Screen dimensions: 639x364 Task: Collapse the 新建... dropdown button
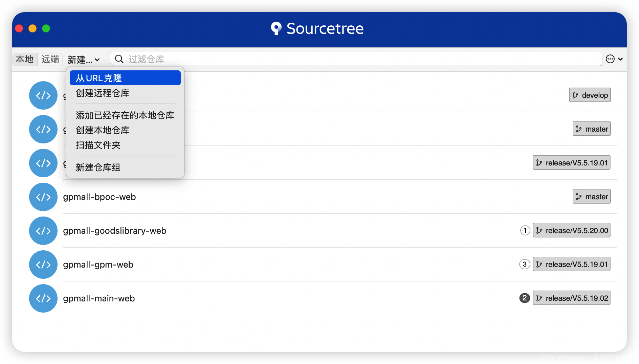(x=84, y=60)
